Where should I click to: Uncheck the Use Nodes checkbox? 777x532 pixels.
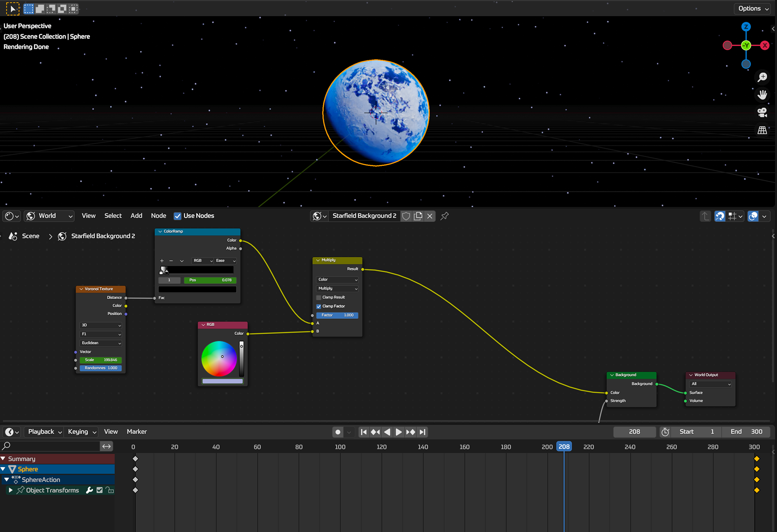coord(177,216)
